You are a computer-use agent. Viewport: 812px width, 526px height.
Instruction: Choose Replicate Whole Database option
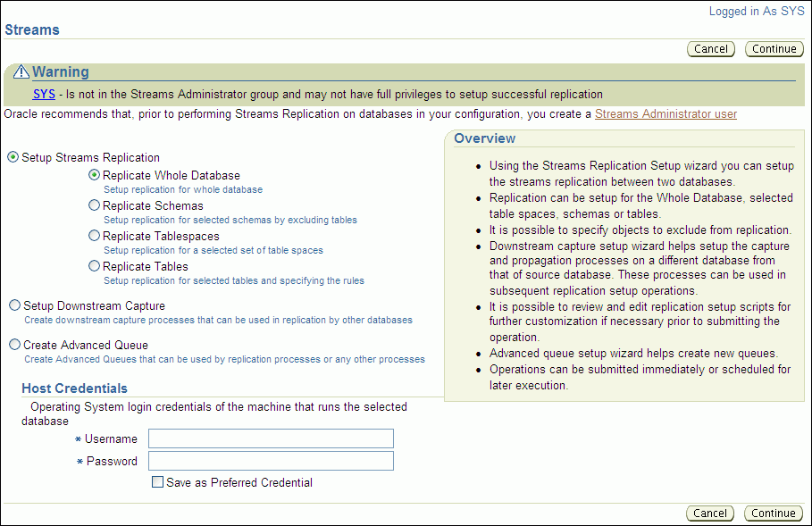pos(95,176)
